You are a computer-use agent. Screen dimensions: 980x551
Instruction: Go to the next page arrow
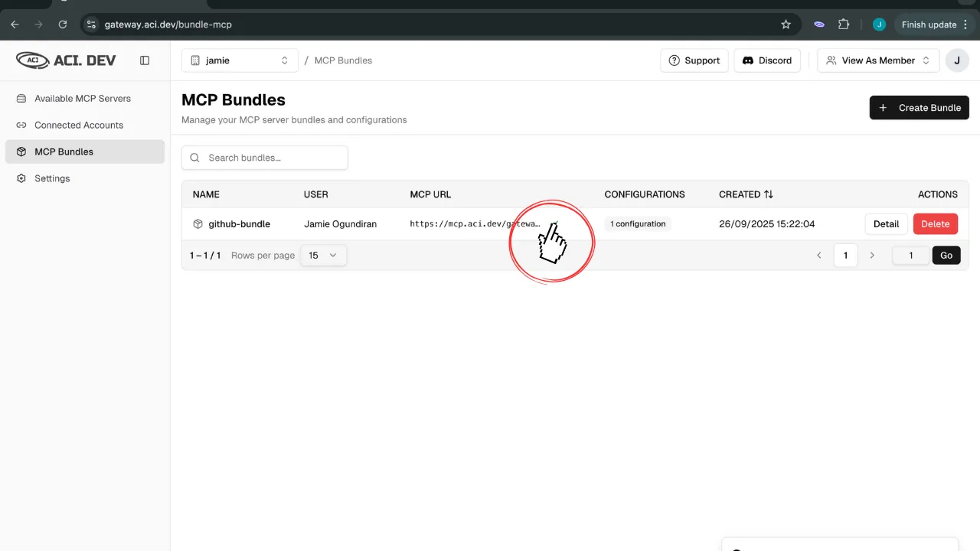click(x=872, y=256)
